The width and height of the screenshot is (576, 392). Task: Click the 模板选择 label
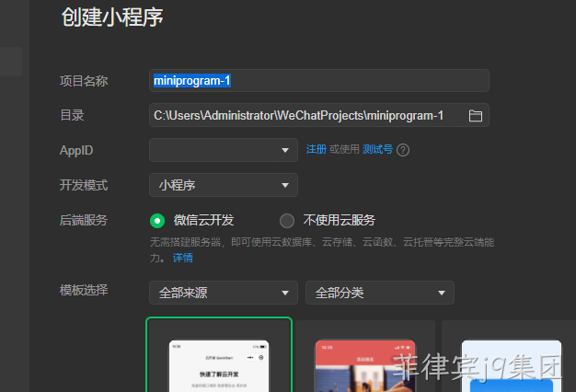point(84,290)
